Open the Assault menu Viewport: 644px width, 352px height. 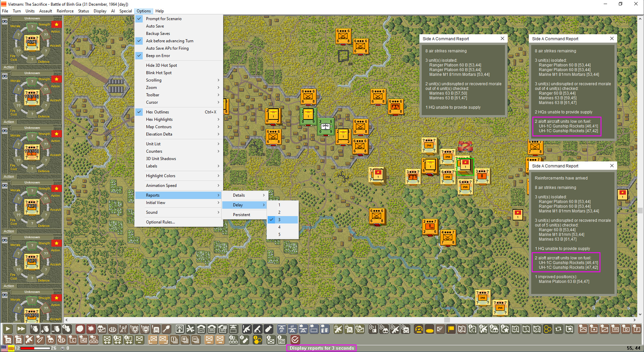46,11
